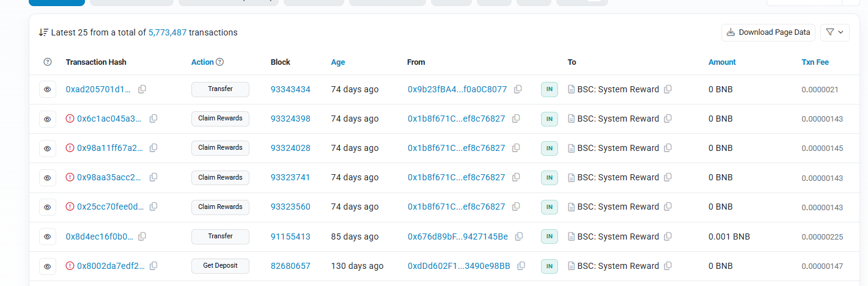Copy From address 0x9b23fBA4...f0a0C8077
Image resolution: width=868 pixels, height=286 pixels.
click(x=518, y=89)
